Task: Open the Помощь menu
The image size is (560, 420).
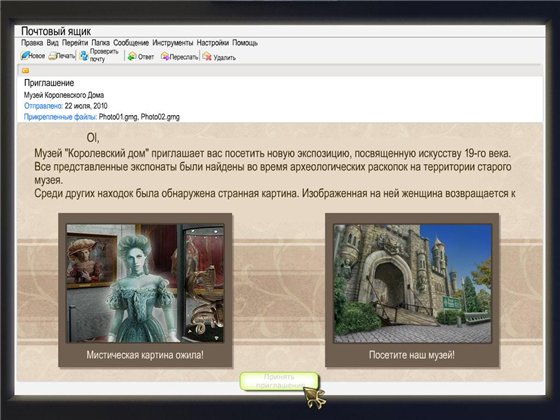Action: click(245, 43)
